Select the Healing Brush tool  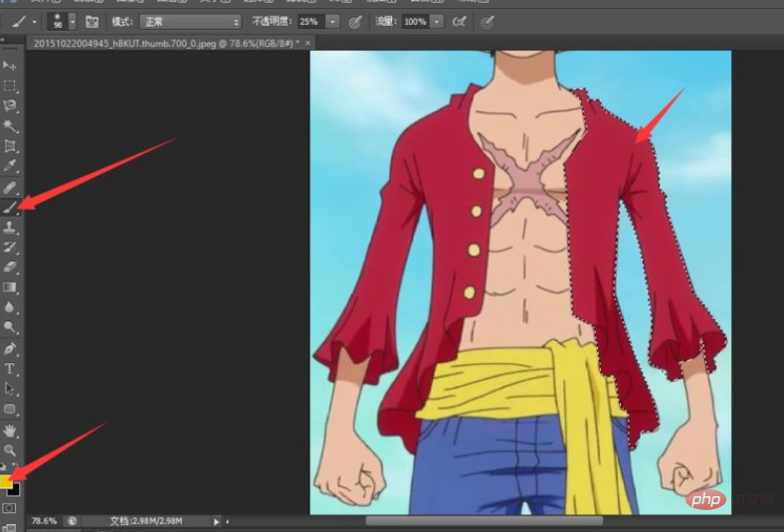pos(9,187)
